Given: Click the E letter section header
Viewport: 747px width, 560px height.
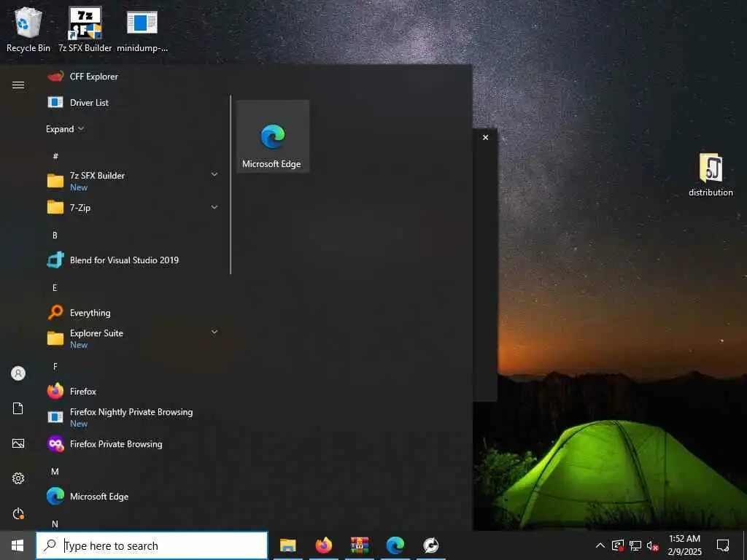Looking at the screenshot, I should coord(55,287).
